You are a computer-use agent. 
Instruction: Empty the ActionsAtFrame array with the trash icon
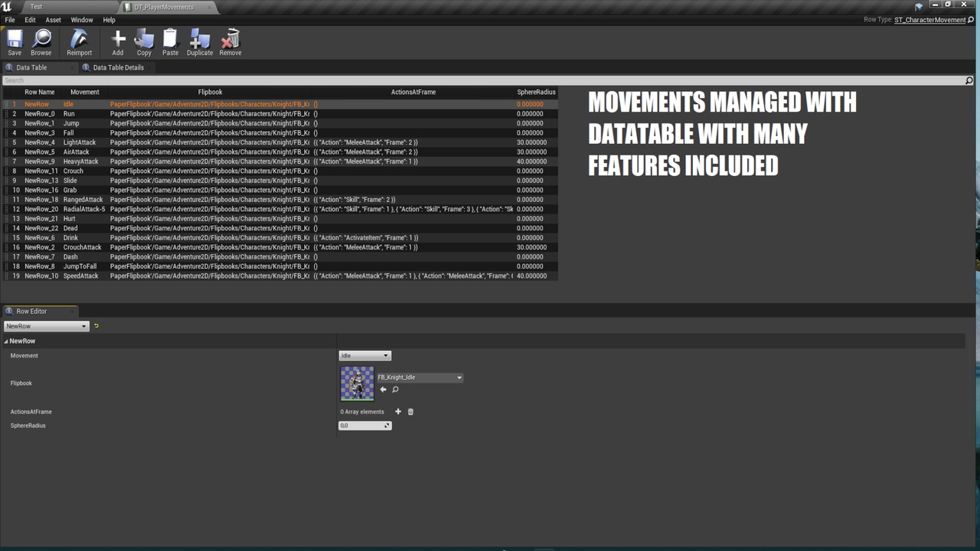coord(410,412)
